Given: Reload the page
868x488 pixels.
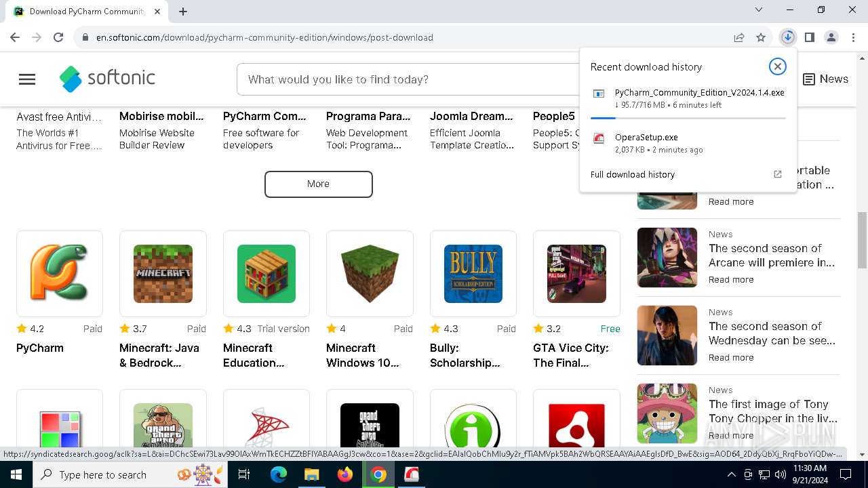Looking at the screenshot, I should pyautogui.click(x=58, y=37).
